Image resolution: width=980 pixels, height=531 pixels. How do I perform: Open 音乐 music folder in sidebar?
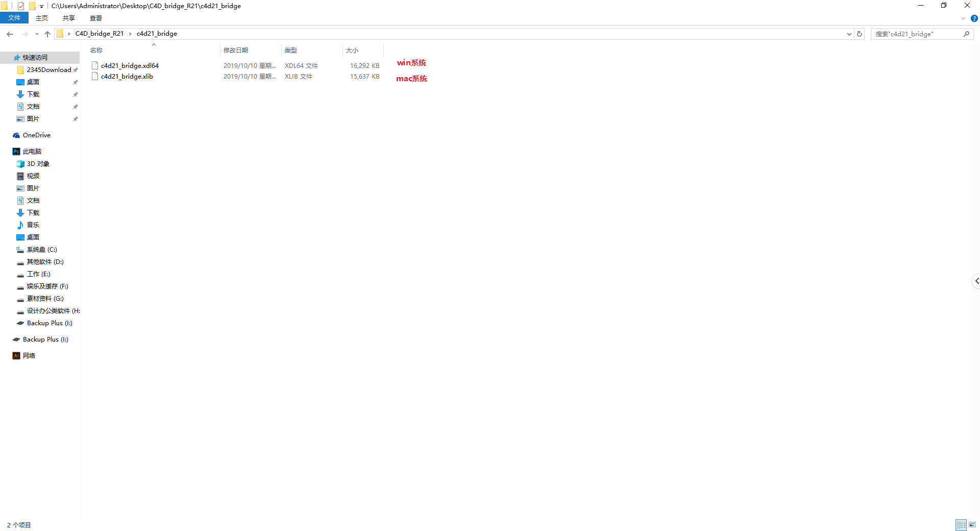click(33, 225)
